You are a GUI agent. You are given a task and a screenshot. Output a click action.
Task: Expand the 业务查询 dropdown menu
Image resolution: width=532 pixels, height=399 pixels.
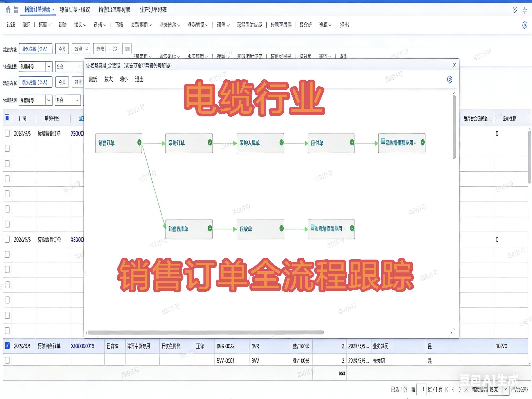(198, 25)
